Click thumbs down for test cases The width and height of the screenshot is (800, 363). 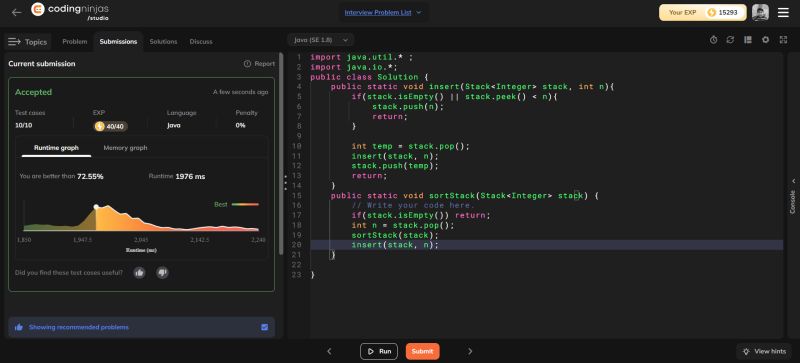tap(162, 273)
